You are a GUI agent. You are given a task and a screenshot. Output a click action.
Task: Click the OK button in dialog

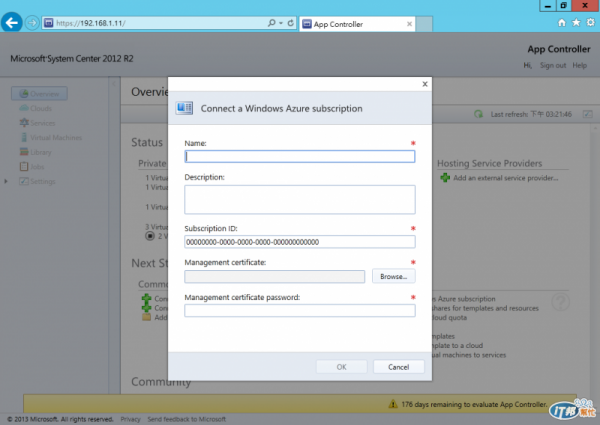[x=341, y=367]
